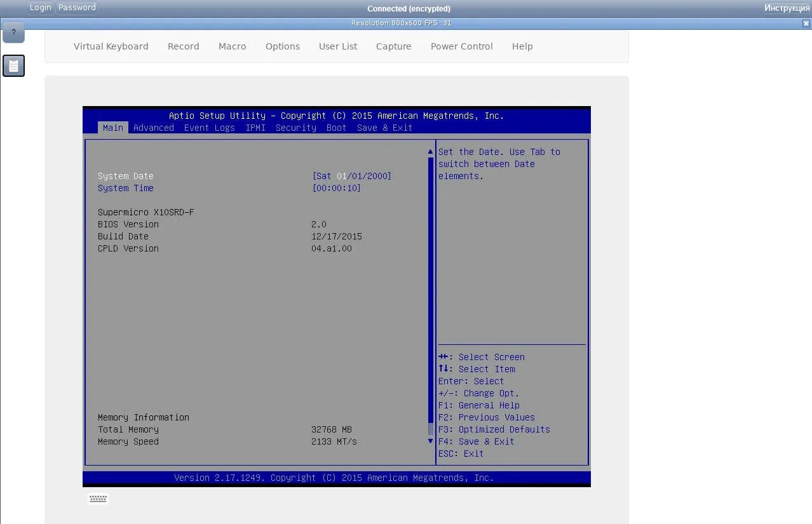Switch to the Event Logs BIOS tab
Viewport: 812px width, 524px height.
click(210, 128)
